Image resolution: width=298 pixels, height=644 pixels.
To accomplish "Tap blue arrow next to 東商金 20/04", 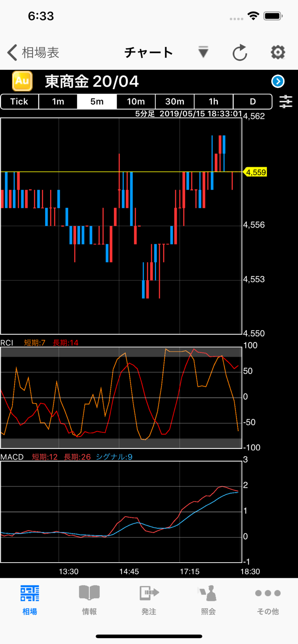I will click(x=278, y=81).
